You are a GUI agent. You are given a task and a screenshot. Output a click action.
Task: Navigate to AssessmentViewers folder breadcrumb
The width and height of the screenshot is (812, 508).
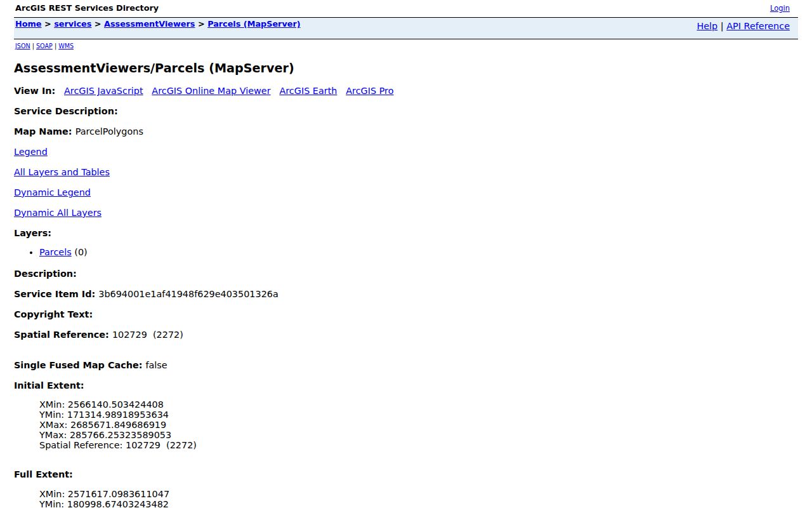(x=150, y=24)
